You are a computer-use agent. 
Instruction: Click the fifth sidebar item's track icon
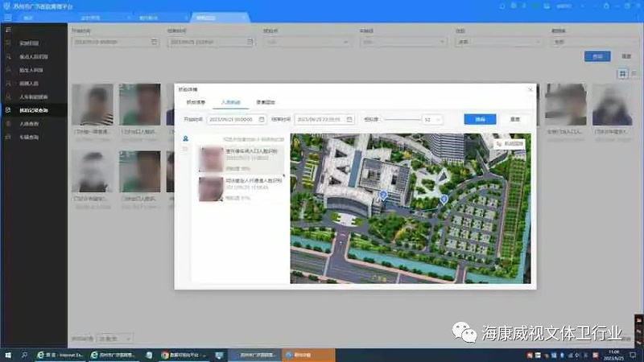(8, 97)
